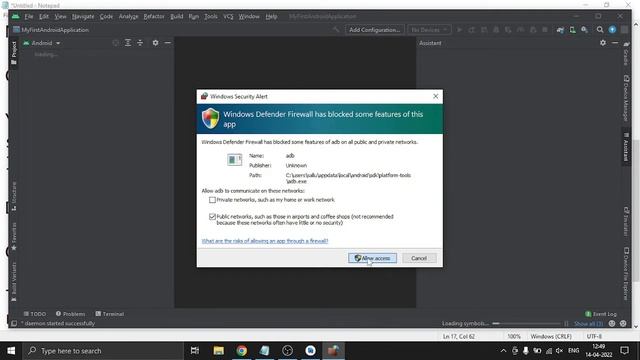The width and height of the screenshot is (640, 360).
Task: Click the make project hammer icon
Action: [x=336, y=30]
